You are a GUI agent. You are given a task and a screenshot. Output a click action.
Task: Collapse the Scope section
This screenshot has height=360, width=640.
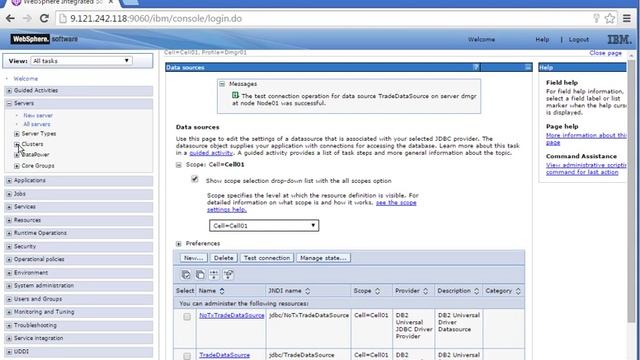pos(178,165)
